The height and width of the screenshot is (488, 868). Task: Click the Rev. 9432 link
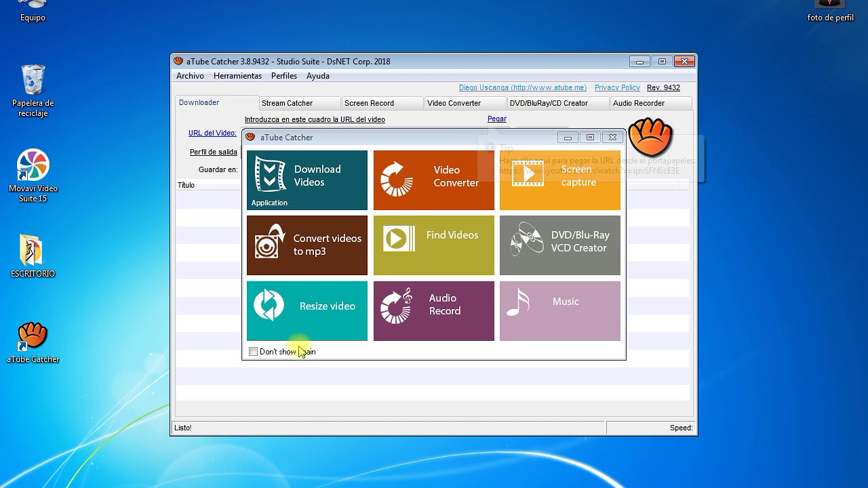coord(663,87)
